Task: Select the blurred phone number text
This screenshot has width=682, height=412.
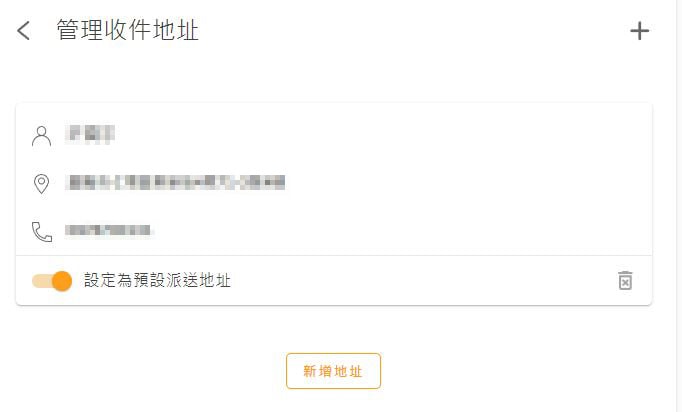Action: 108,231
